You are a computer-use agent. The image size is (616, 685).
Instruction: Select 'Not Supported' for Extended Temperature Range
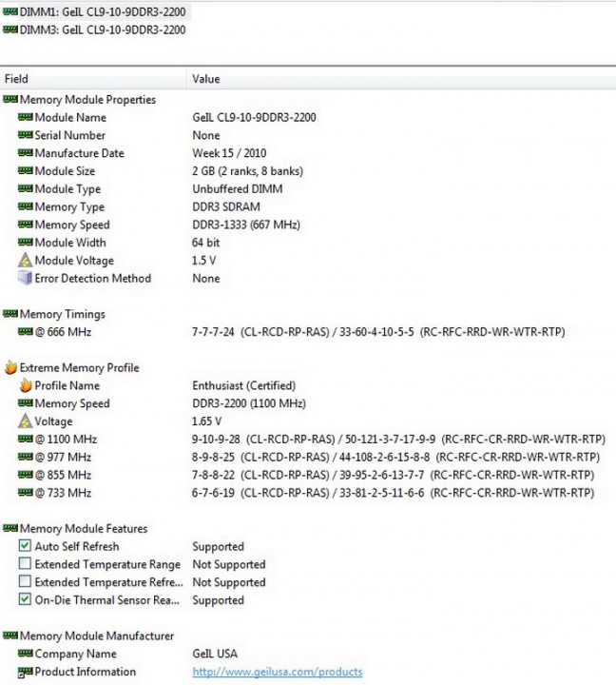[229, 564]
